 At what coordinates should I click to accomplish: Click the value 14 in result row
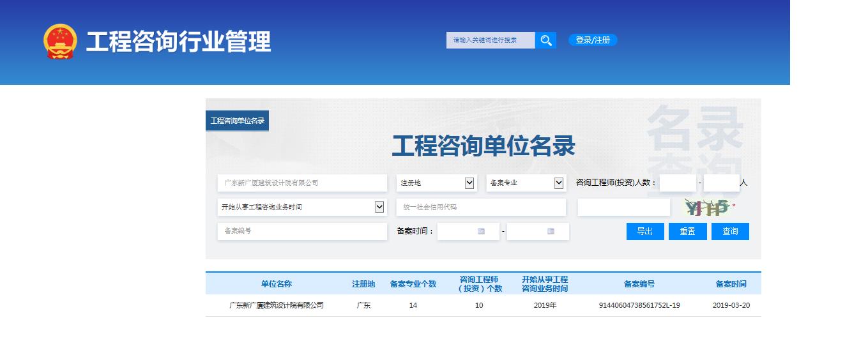tap(413, 305)
